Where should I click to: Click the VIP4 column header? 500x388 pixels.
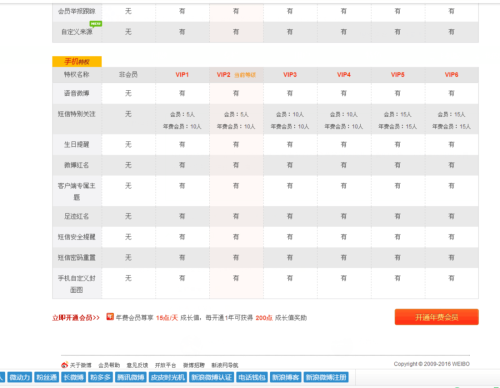(344, 75)
